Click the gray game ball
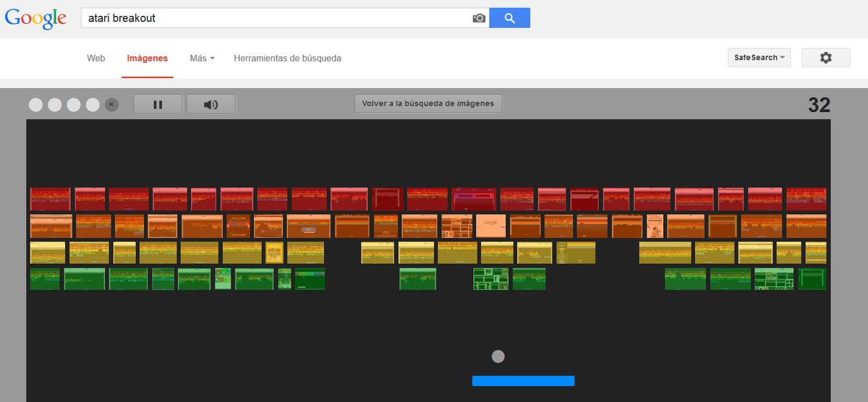The image size is (868, 402). coord(498,356)
